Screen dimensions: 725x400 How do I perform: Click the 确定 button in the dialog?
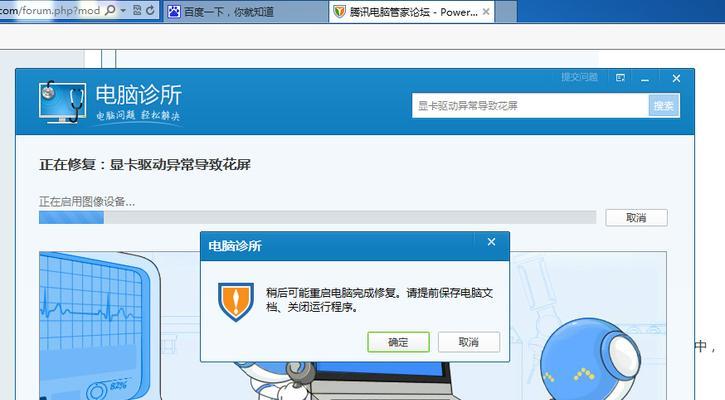click(398, 342)
